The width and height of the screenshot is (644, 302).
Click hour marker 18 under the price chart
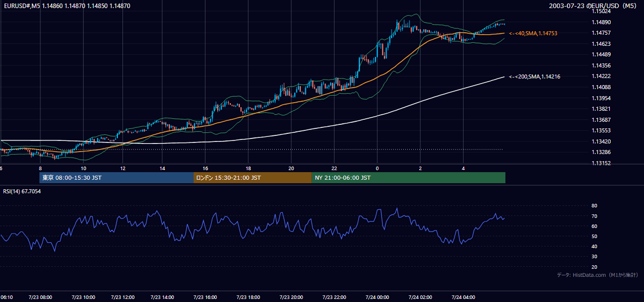[x=248, y=168]
